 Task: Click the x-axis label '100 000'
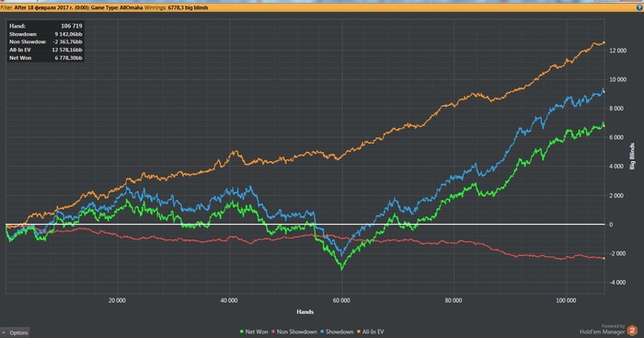click(x=566, y=300)
